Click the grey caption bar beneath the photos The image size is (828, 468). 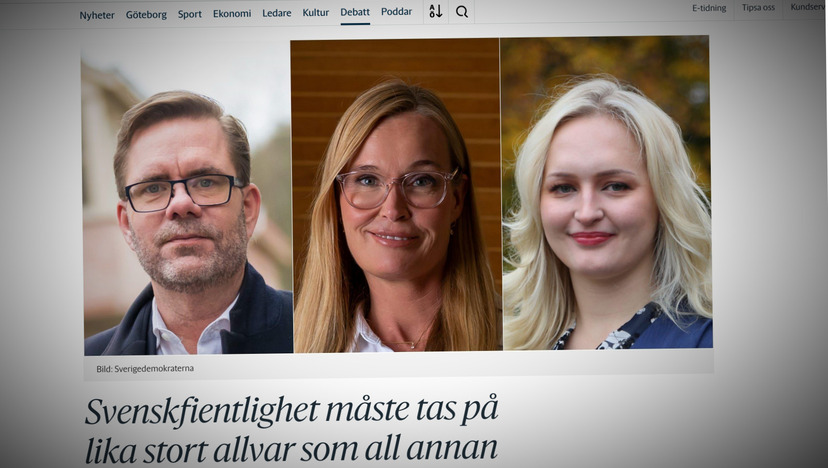coord(399,366)
